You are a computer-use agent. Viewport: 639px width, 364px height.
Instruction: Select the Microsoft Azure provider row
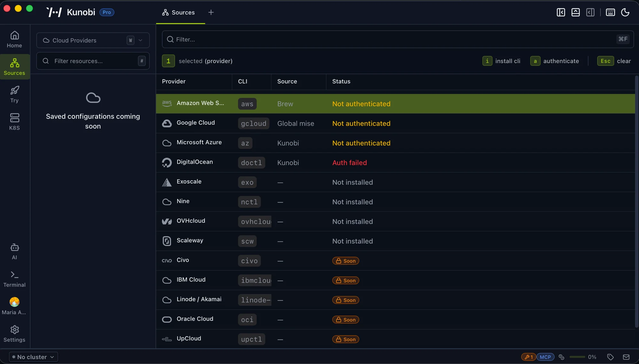coord(395,143)
